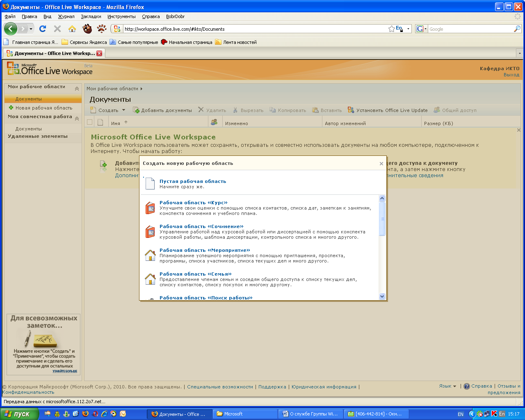Image resolution: width=525 pixels, height=420 pixels.
Task: Click the Office Live Workspace logo
Action: pyautogui.click(x=50, y=69)
